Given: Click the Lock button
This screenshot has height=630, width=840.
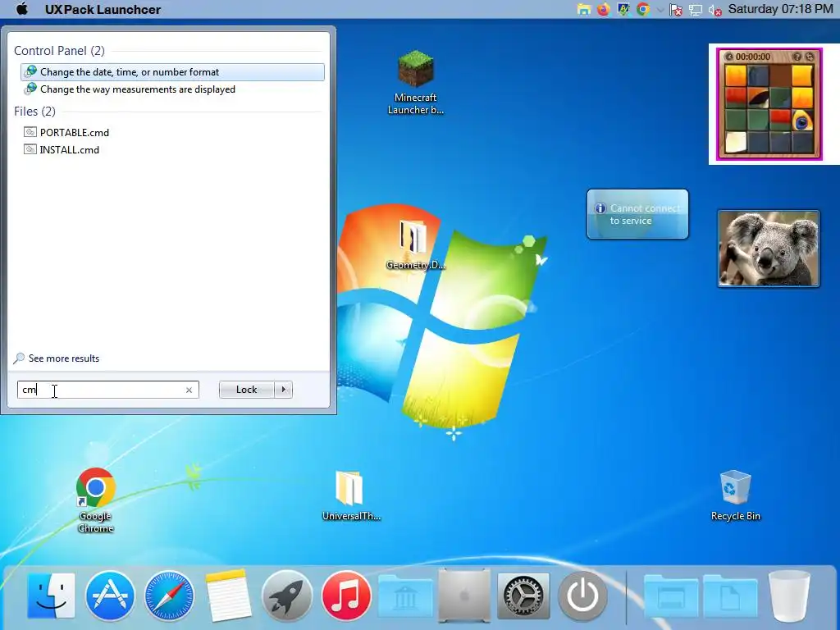Looking at the screenshot, I should coord(246,390).
